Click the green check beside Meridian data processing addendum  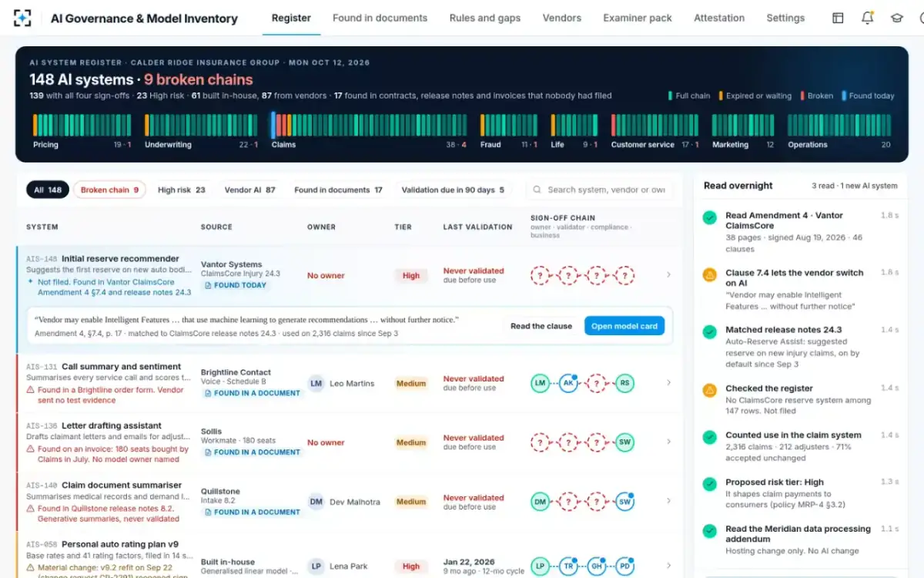tap(710, 531)
